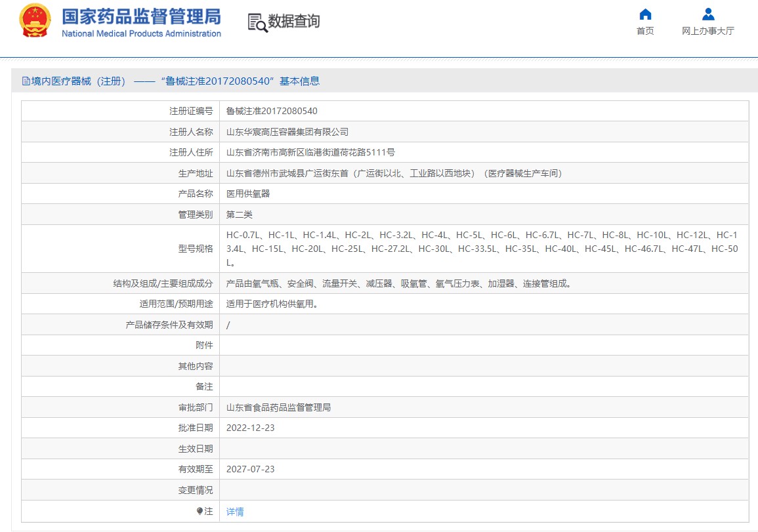
Task: Click the bulb icon next to 注
Action: (x=200, y=511)
